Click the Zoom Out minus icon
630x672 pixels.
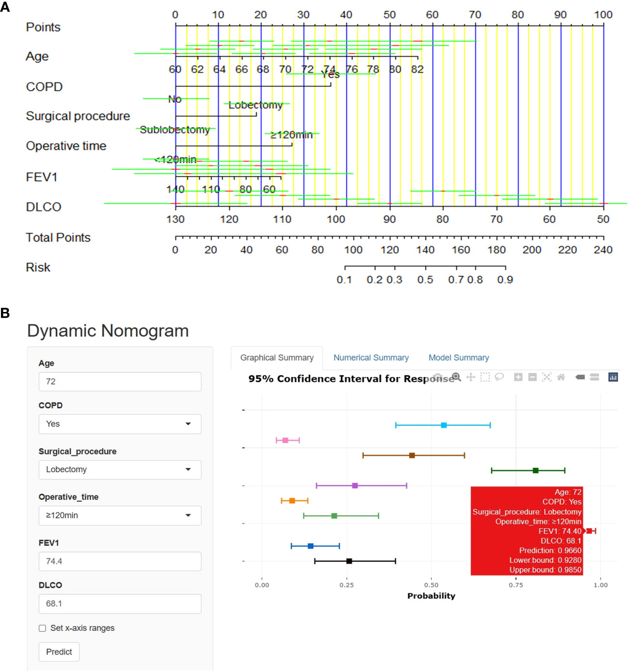(532, 377)
